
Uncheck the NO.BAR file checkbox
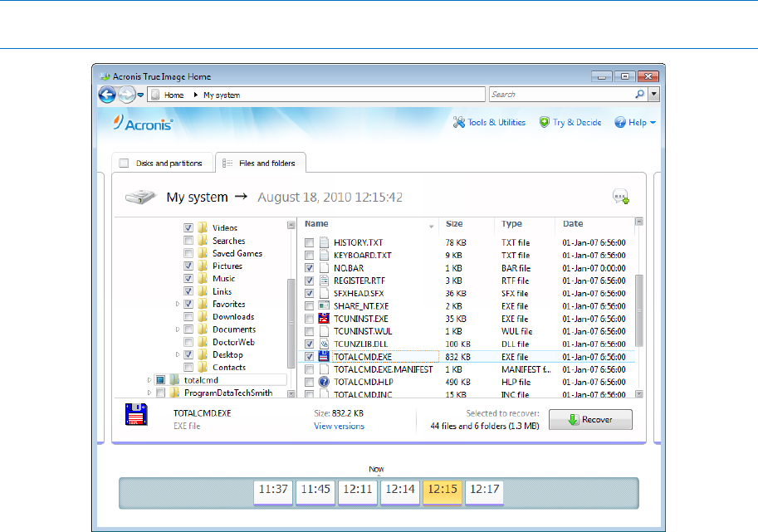310,268
